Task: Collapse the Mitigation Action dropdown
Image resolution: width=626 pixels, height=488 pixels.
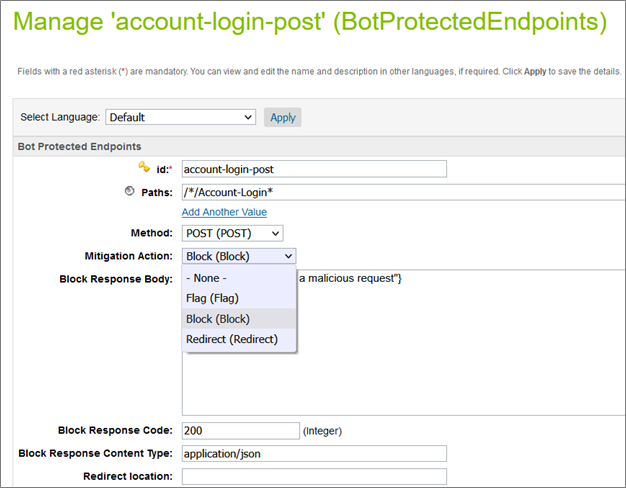Action: click(x=238, y=256)
